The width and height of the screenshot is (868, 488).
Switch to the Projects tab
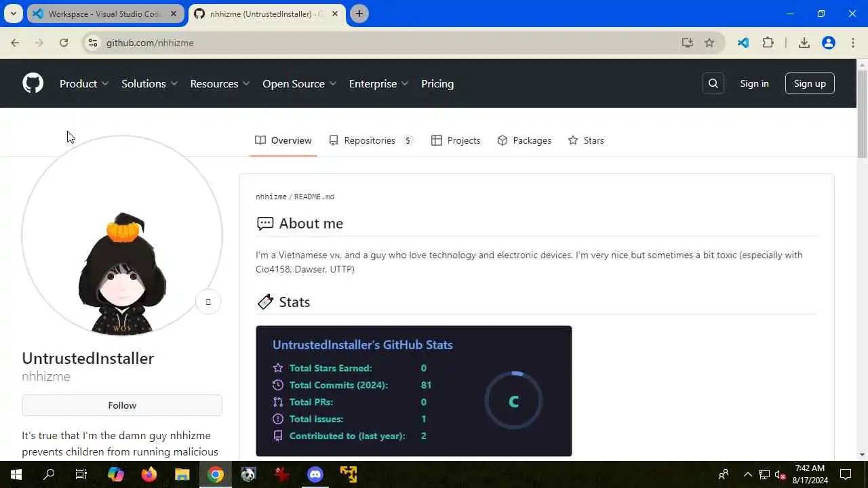coord(456,140)
